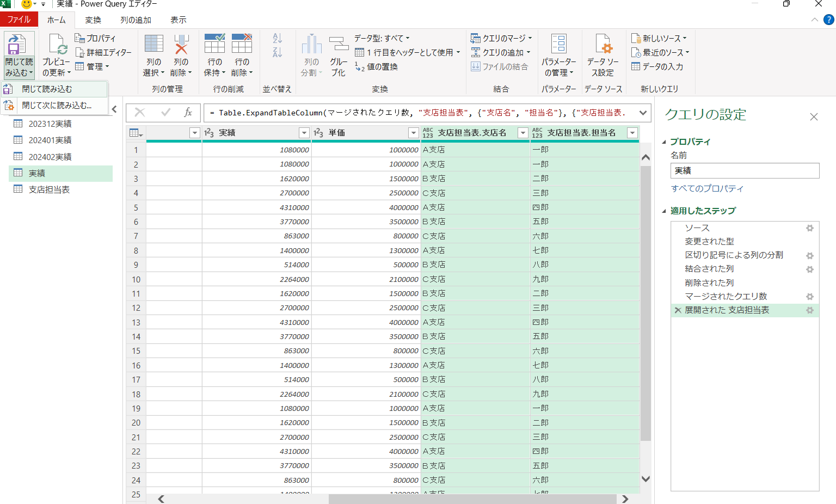This screenshot has height=504, width=836.
Task: Click the fx formula icon
Action: click(x=188, y=113)
